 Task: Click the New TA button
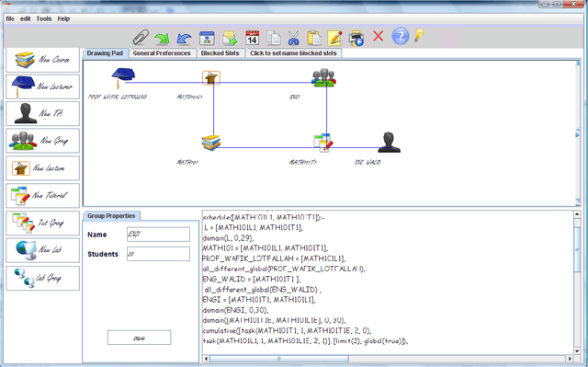pyautogui.click(x=43, y=113)
